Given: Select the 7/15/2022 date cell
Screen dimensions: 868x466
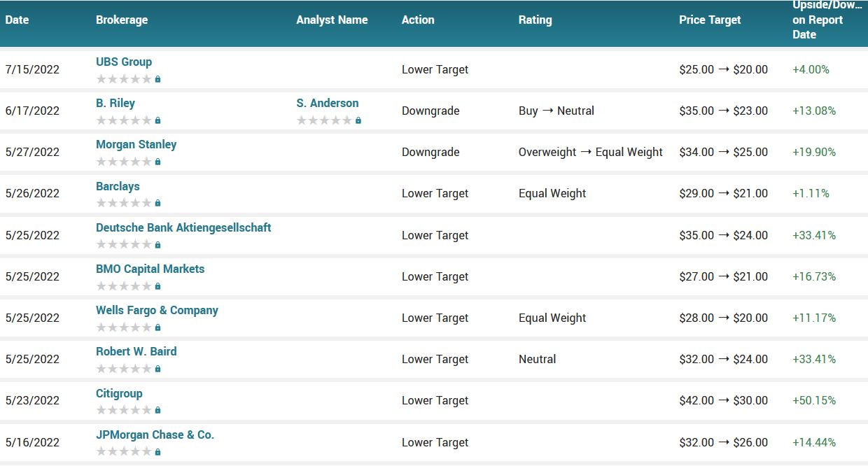Looking at the screenshot, I should (x=32, y=69).
